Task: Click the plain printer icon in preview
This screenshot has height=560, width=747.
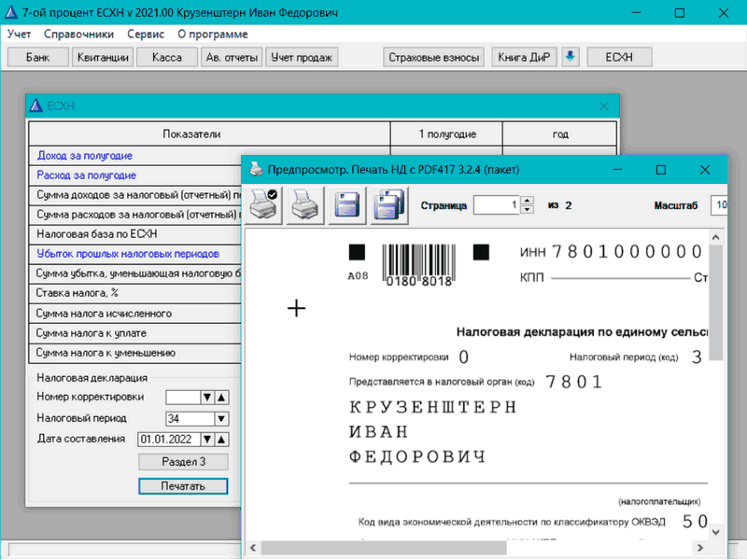Action: [303, 203]
